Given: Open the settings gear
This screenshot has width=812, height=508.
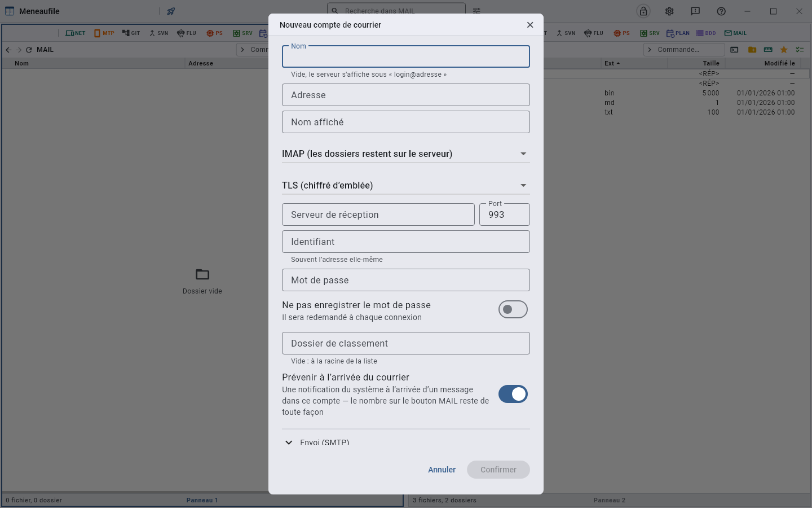Looking at the screenshot, I should [669, 11].
